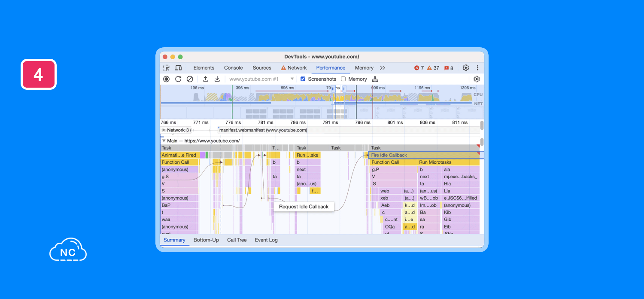
Task: Click the manifest.webmanifest network request
Action: tap(263, 130)
